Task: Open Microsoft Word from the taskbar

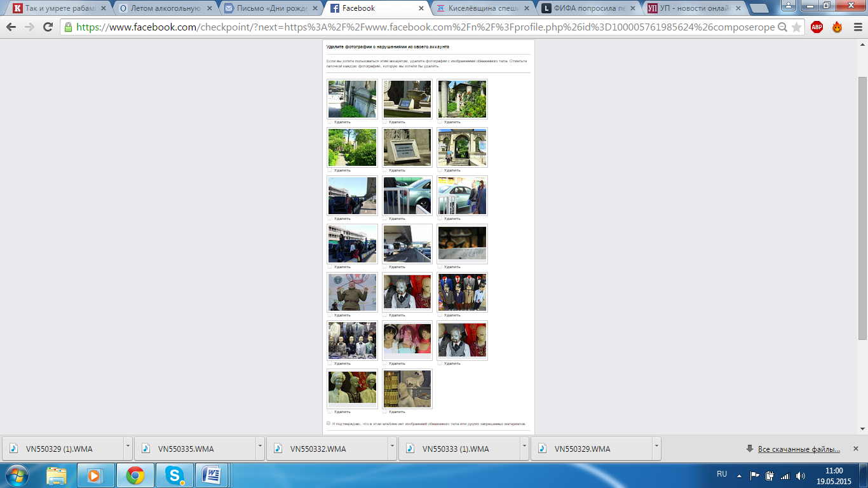Action: point(213,475)
